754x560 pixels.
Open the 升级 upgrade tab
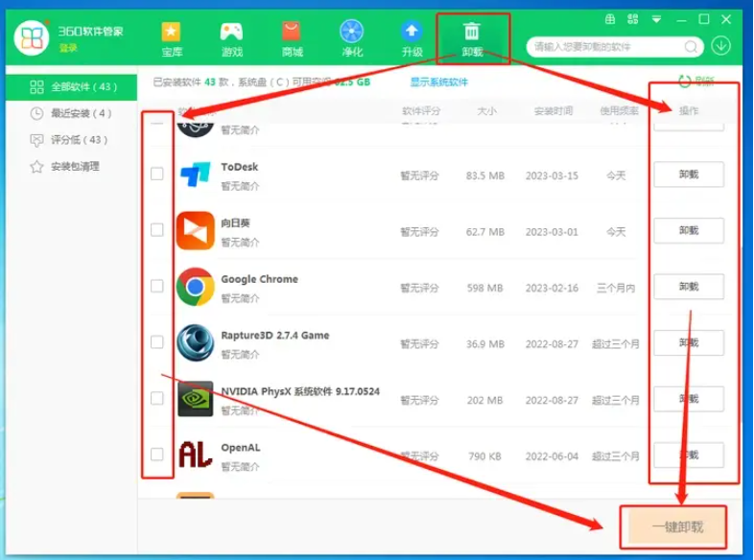[412, 40]
